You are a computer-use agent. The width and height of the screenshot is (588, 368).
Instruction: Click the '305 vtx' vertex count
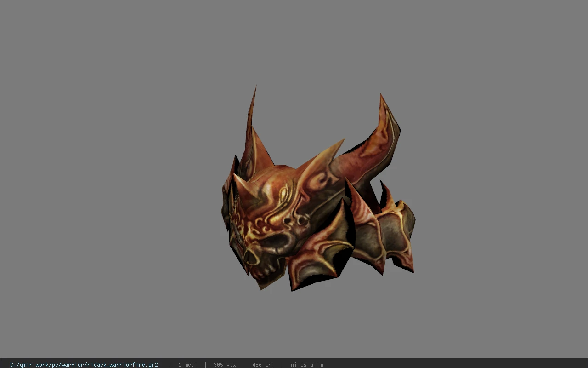(225, 365)
